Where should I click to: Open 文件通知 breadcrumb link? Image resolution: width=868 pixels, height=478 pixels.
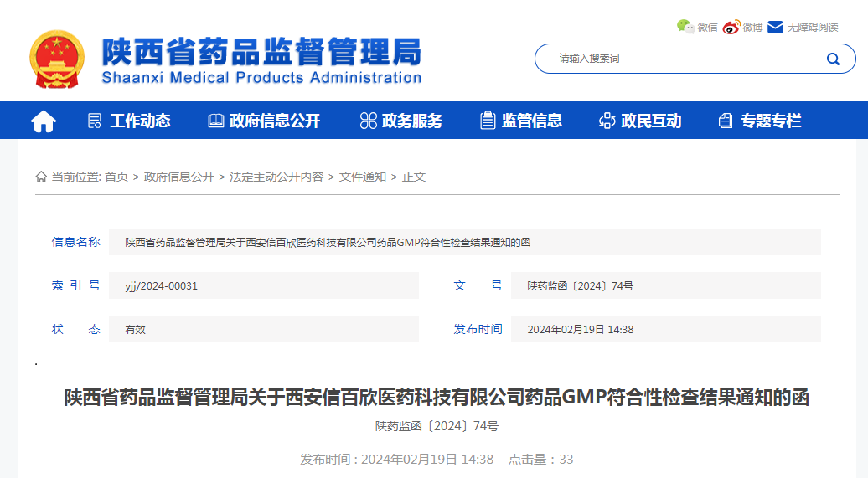[363, 177]
